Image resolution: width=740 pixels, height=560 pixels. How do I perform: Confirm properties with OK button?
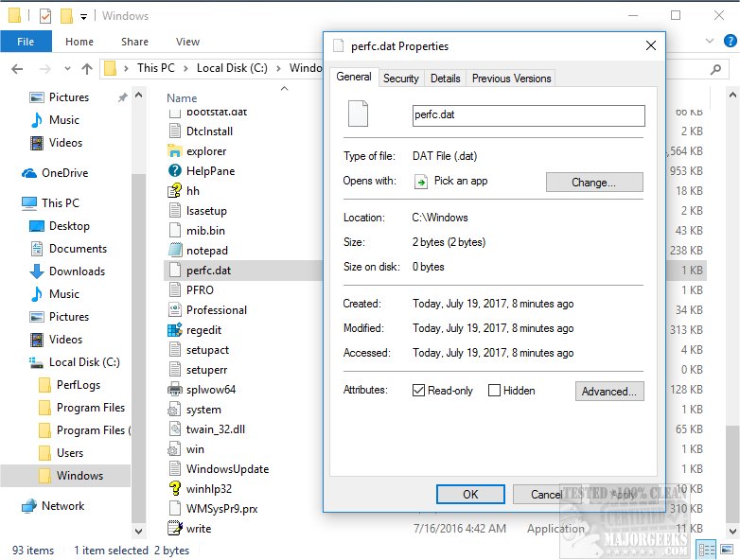470,494
